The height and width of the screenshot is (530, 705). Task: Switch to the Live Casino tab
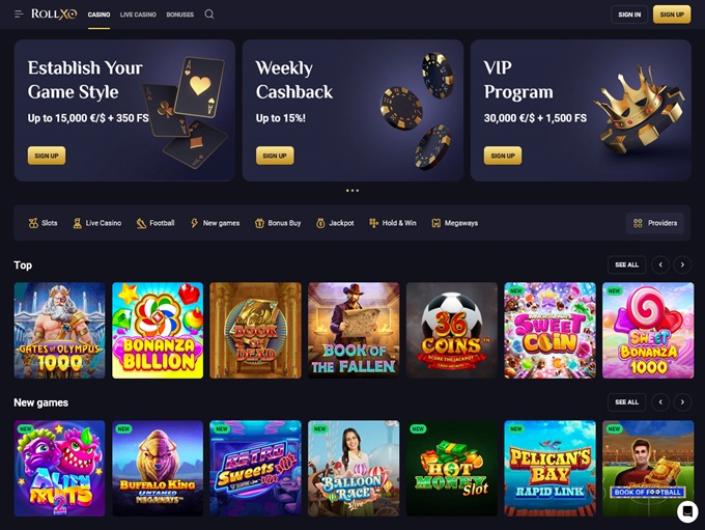click(138, 15)
